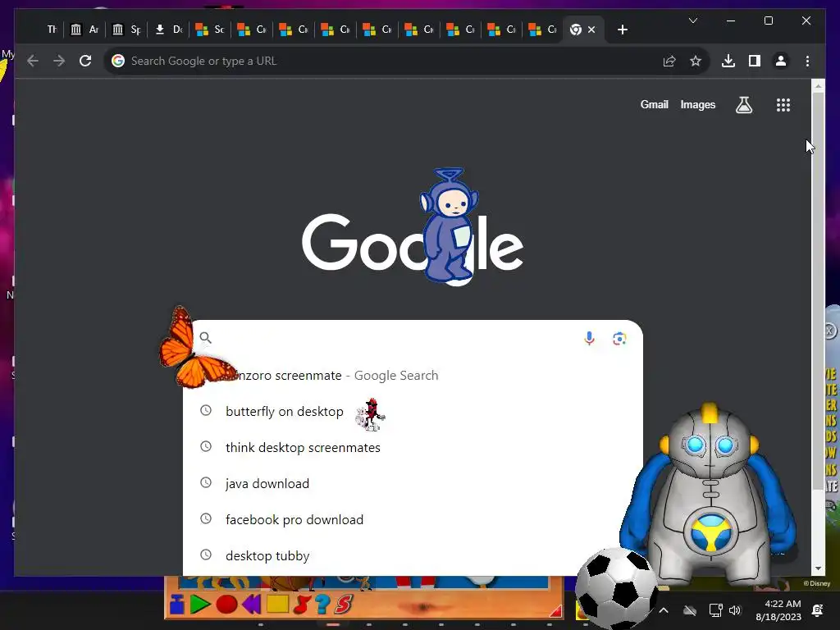Reload the current page
Screen dimensions: 840x630
(85, 61)
